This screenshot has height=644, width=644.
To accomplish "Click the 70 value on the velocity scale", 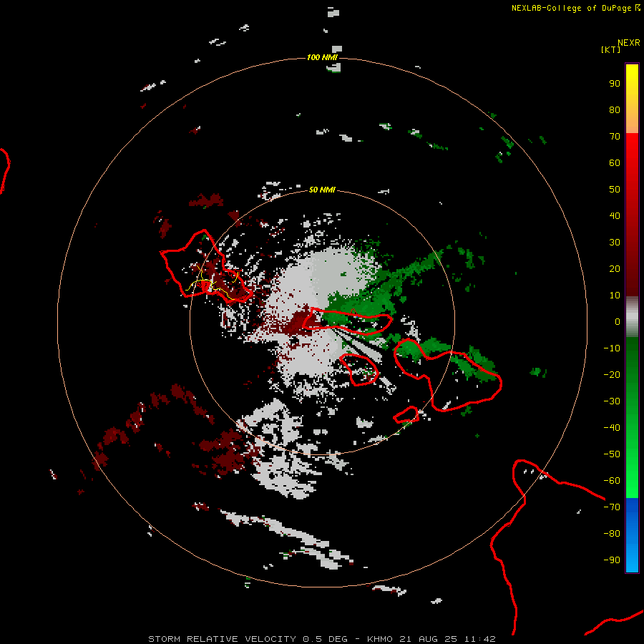I will 615,137.
